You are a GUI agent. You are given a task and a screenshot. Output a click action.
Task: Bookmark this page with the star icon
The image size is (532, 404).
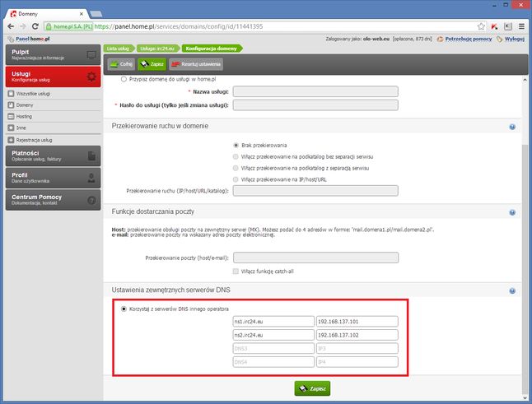(x=481, y=26)
